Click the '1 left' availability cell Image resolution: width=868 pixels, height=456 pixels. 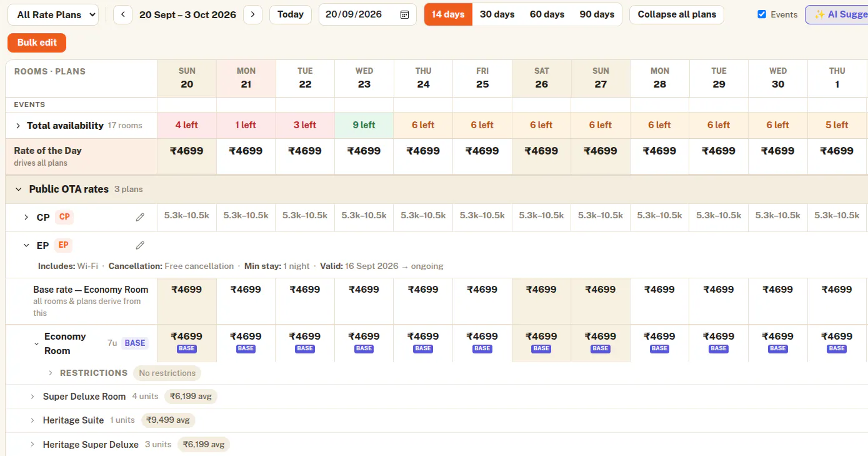pyautogui.click(x=246, y=125)
